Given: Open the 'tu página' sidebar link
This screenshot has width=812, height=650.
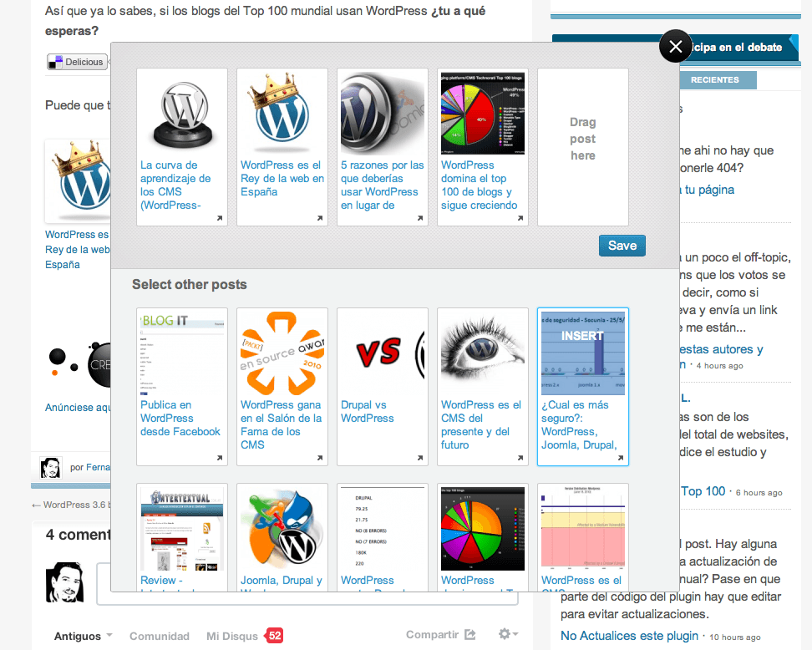Looking at the screenshot, I should pyautogui.click(x=707, y=190).
